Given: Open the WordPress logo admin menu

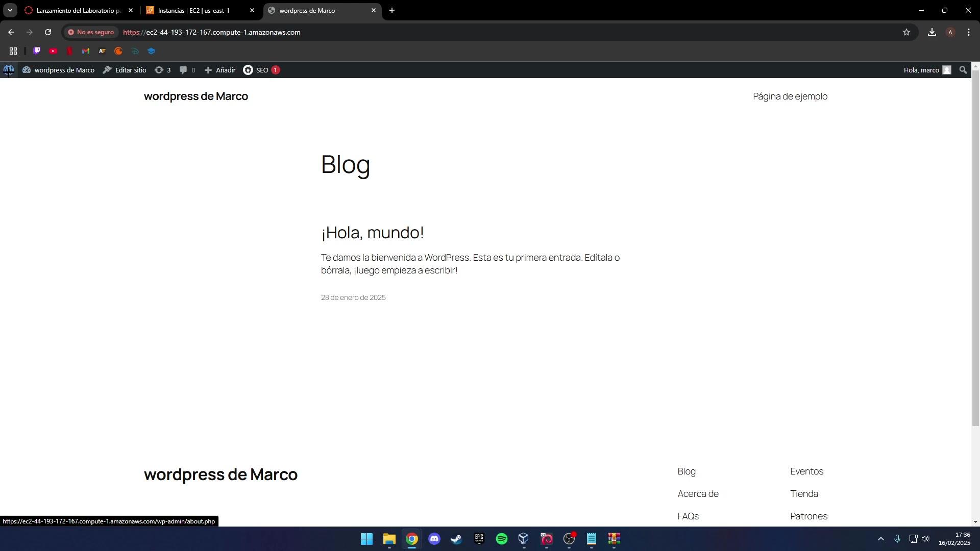Looking at the screenshot, I should coord(9,70).
